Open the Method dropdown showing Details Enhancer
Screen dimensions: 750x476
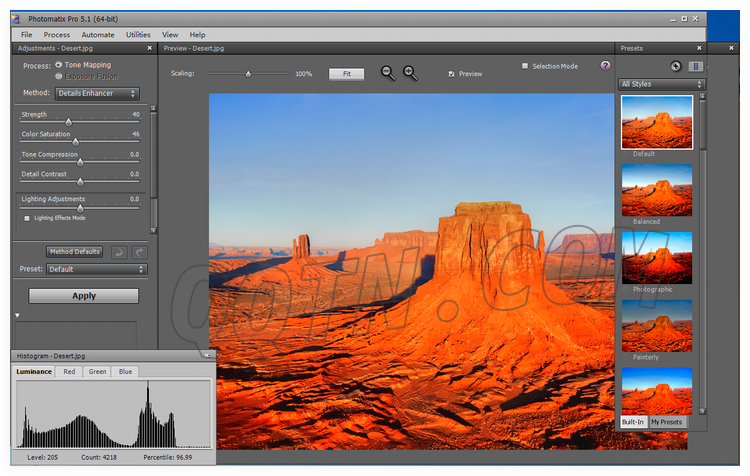click(97, 93)
